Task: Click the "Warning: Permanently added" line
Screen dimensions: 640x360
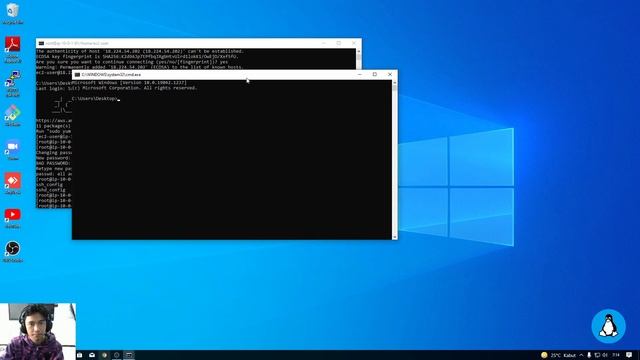Action: pos(140,67)
